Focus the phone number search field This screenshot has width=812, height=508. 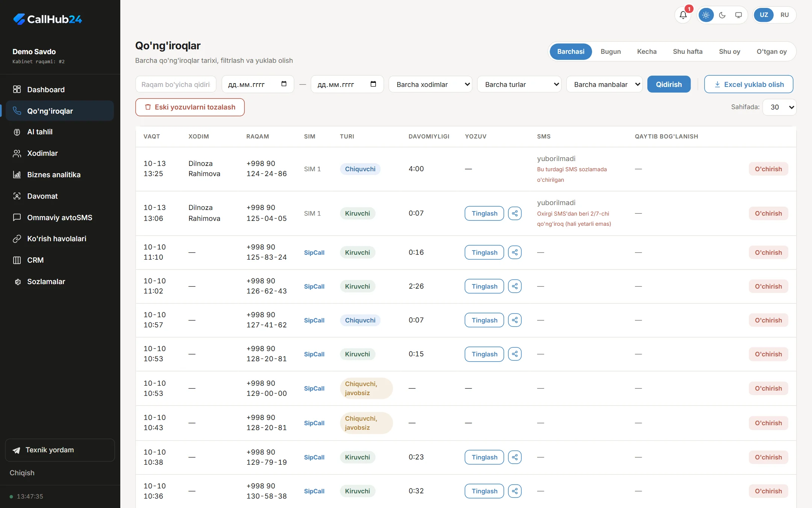tap(176, 84)
